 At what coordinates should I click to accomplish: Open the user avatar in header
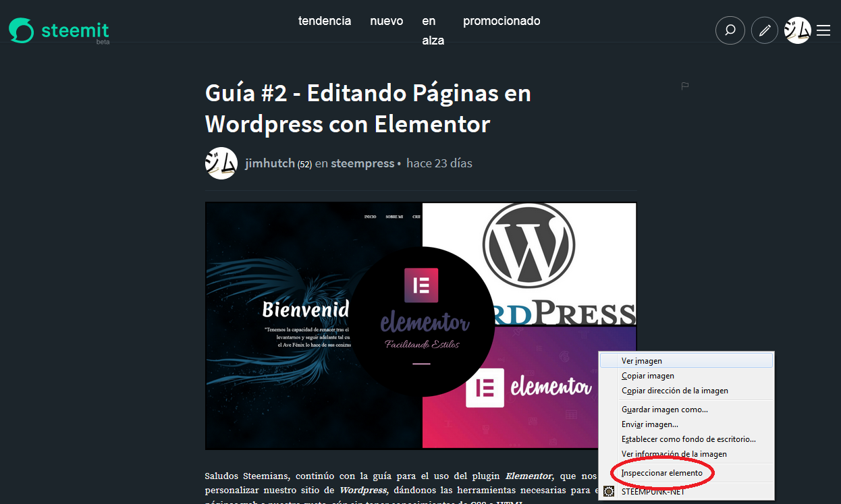[798, 30]
